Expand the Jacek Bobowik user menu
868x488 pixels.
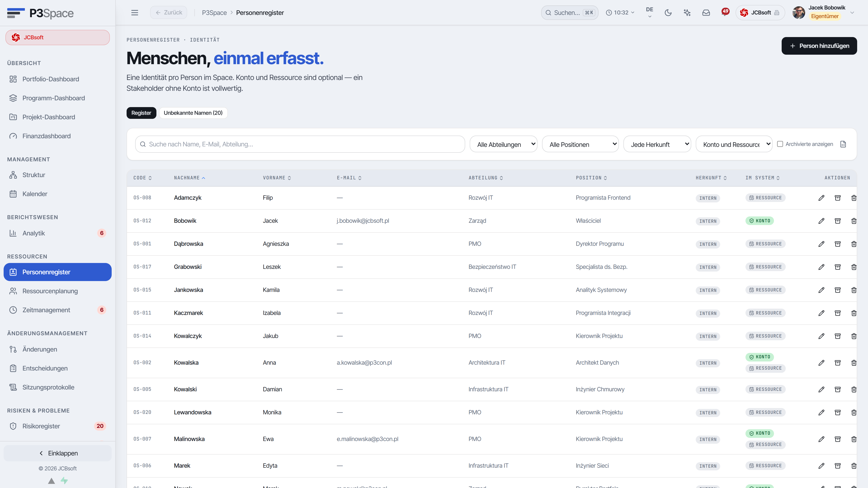click(824, 12)
